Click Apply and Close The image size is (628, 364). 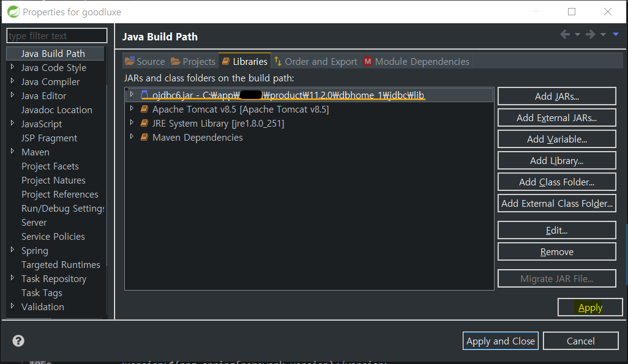pyautogui.click(x=500, y=341)
